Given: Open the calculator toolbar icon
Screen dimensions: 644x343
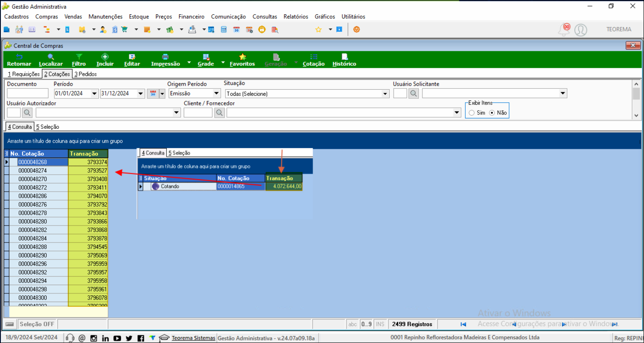Looking at the screenshot, I should (224, 30).
